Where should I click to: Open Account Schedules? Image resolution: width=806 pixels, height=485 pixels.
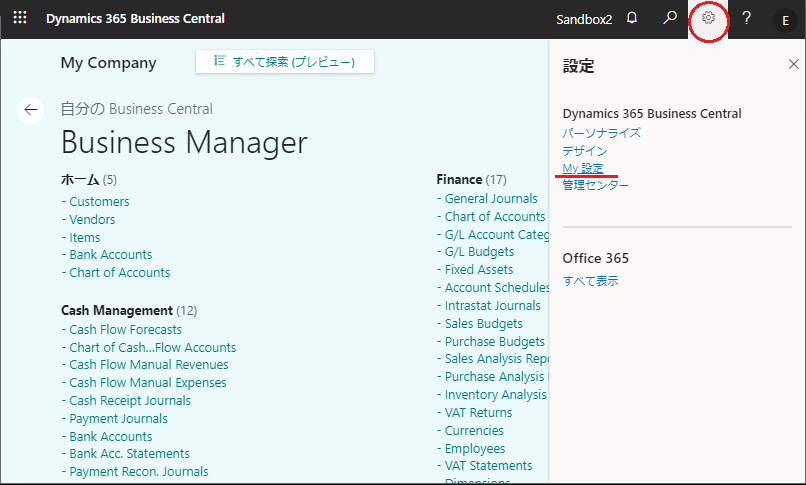click(x=497, y=287)
